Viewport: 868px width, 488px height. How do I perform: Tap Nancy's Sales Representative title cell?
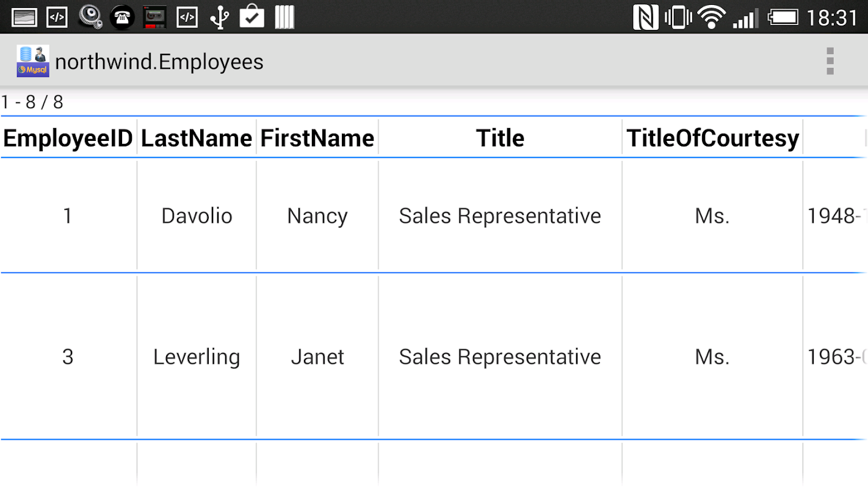pyautogui.click(x=500, y=216)
